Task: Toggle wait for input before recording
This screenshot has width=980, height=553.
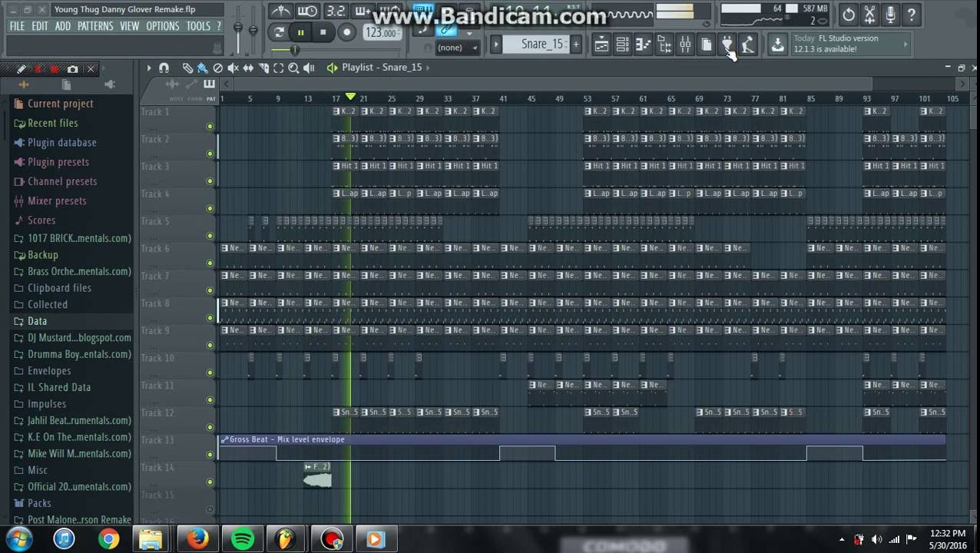Action: coord(307,12)
